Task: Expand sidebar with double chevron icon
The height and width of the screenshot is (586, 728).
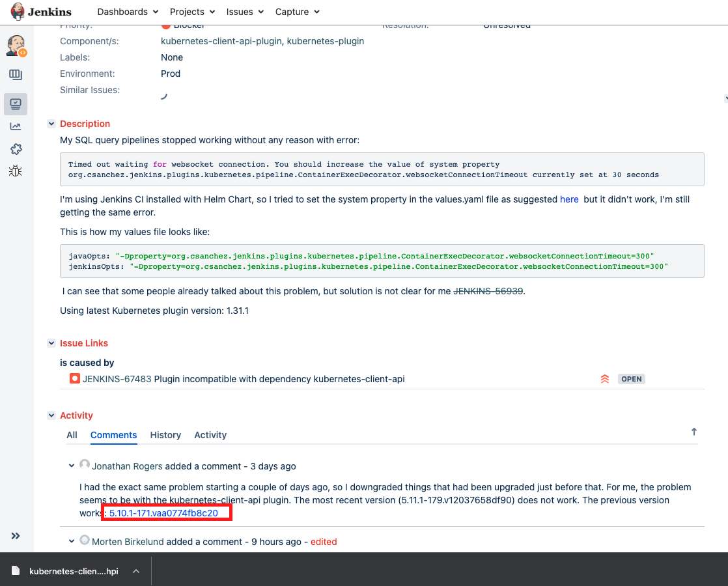Action: [x=16, y=536]
